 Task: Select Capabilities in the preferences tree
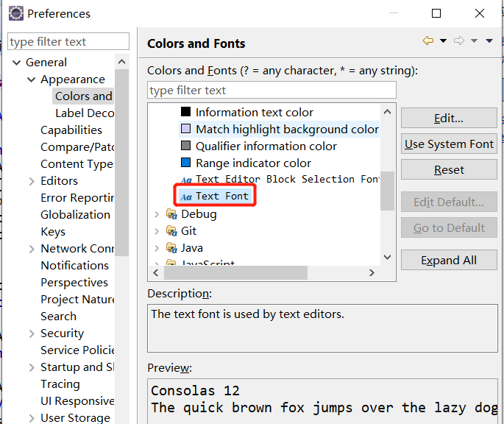coord(71,130)
